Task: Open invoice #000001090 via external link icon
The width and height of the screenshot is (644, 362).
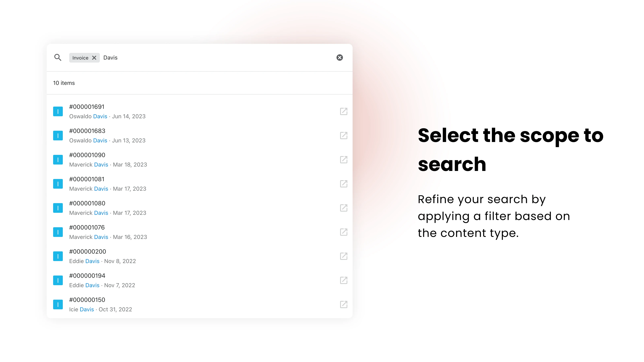Action: [344, 160]
